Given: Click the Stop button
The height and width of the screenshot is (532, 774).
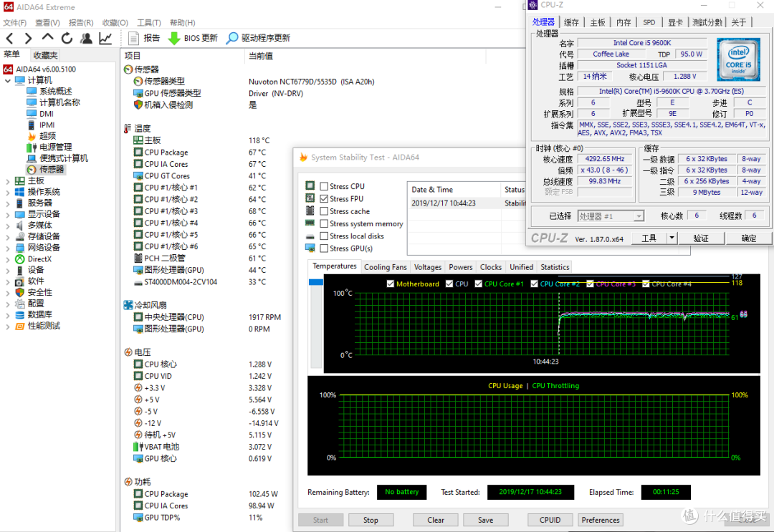Looking at the screenshot, I should point(371,520).
